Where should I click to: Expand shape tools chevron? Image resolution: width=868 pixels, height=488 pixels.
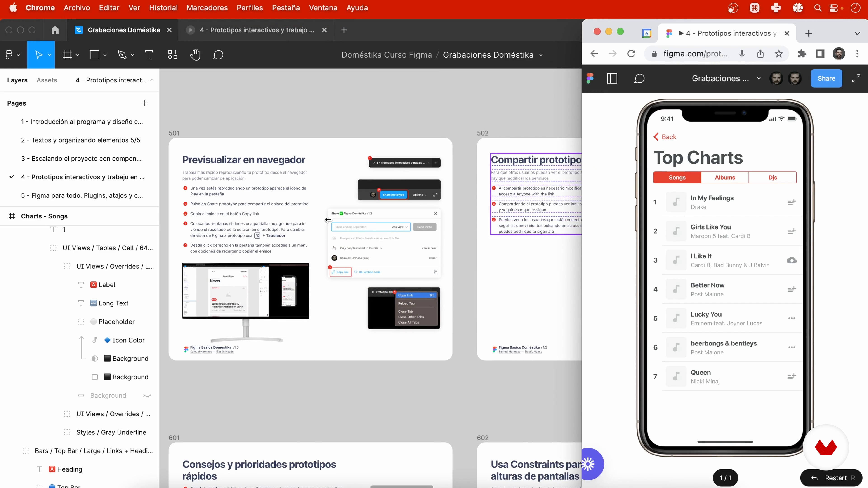click(x=105, y=55)
